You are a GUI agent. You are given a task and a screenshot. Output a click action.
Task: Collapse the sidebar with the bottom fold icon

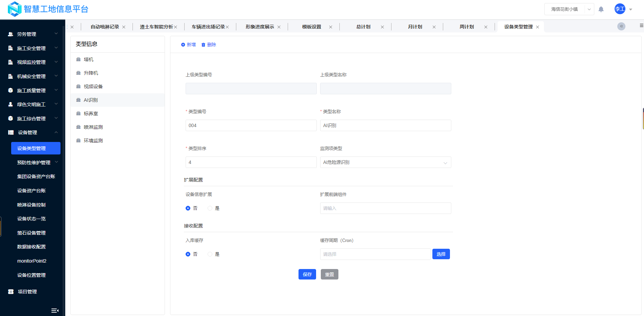coord(55,311)
